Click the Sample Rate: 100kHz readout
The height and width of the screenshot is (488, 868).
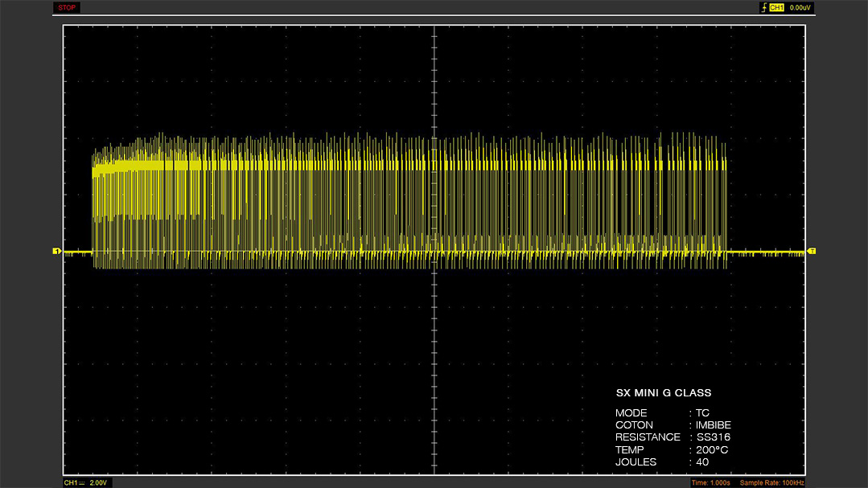point(771,483)
